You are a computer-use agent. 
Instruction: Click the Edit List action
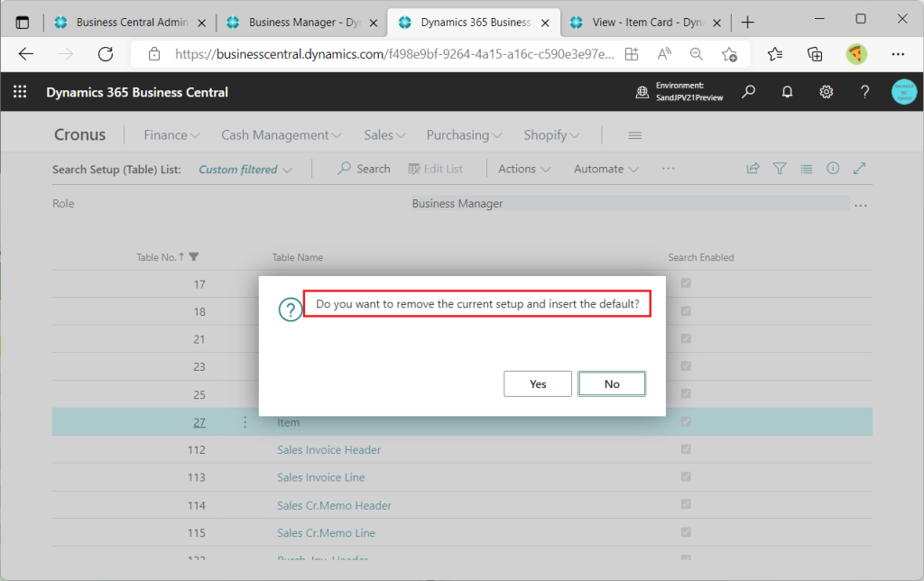[436, 169]
